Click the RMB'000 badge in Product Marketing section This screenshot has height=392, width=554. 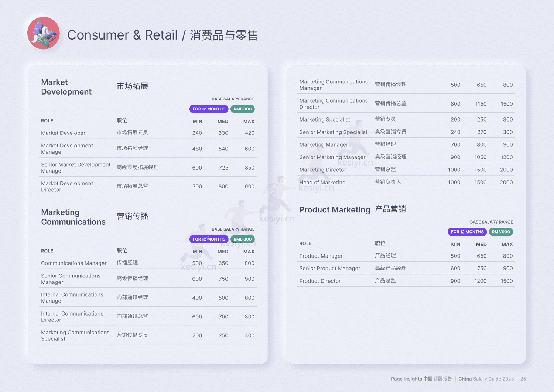[x=501, y=232]
